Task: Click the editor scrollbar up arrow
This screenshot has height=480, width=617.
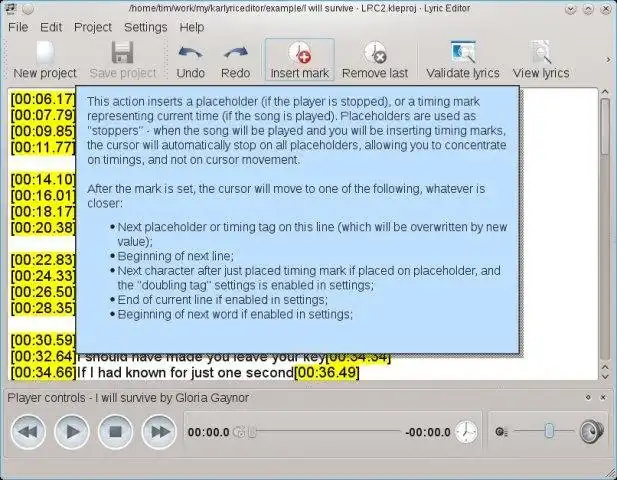Action: [x=605, y=92]
